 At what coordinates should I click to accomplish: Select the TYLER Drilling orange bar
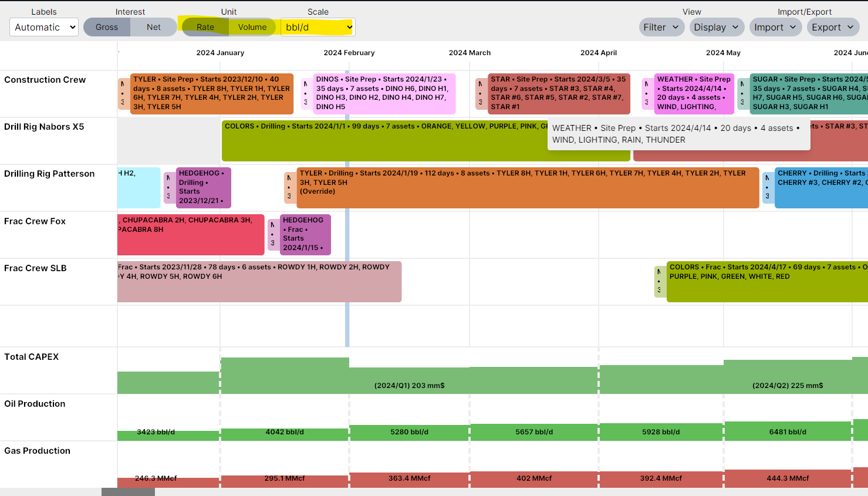527,197
